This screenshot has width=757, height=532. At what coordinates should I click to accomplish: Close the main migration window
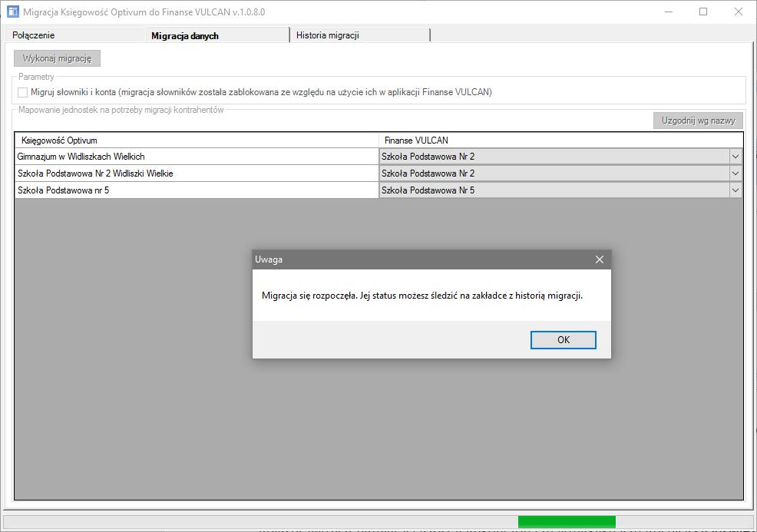coord(738,12)
